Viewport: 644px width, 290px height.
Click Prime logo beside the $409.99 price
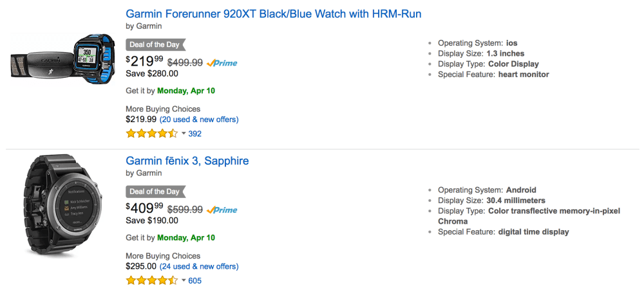coord(222,210)
